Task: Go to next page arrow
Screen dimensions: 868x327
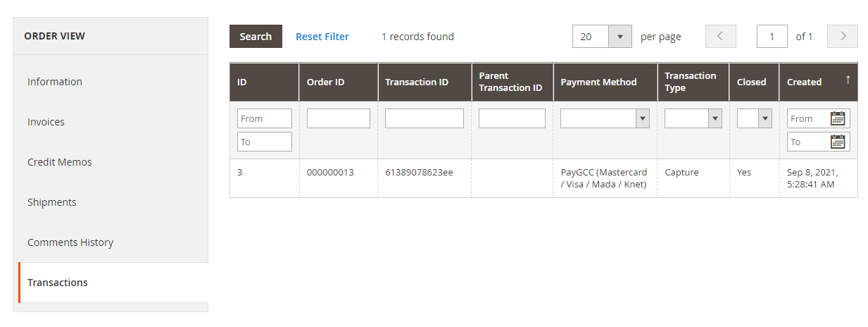Action: click(842, 37)
